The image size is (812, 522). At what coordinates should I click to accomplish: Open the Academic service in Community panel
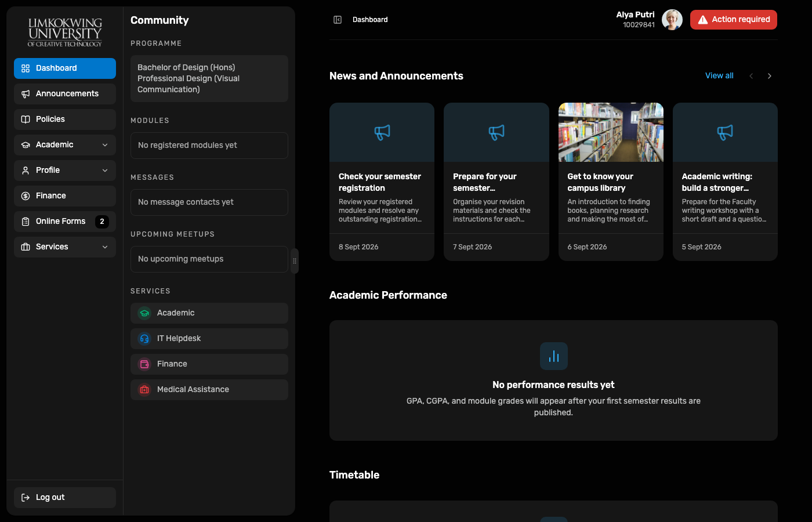(209, 313)
